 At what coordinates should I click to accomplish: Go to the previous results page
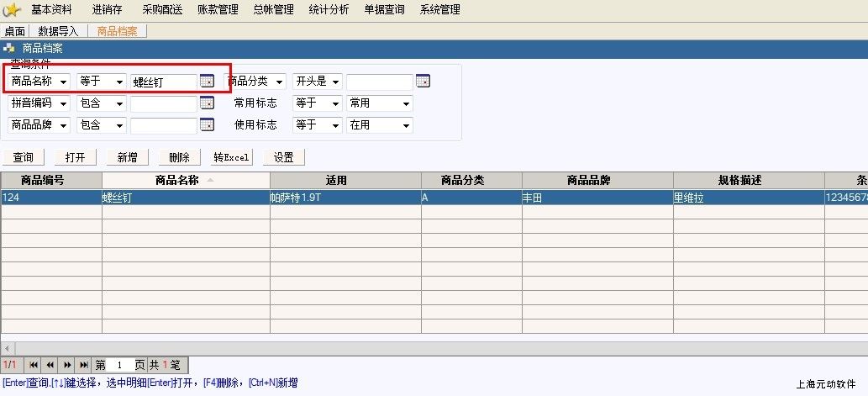tap(50, 365)
